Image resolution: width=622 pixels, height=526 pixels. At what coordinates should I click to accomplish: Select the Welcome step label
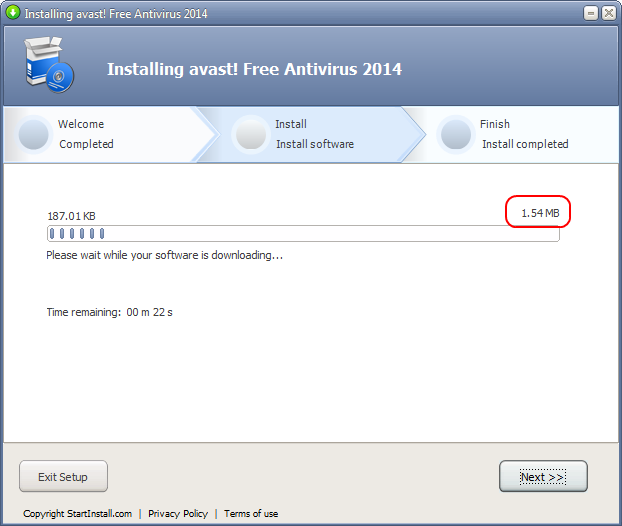[81, 124]
